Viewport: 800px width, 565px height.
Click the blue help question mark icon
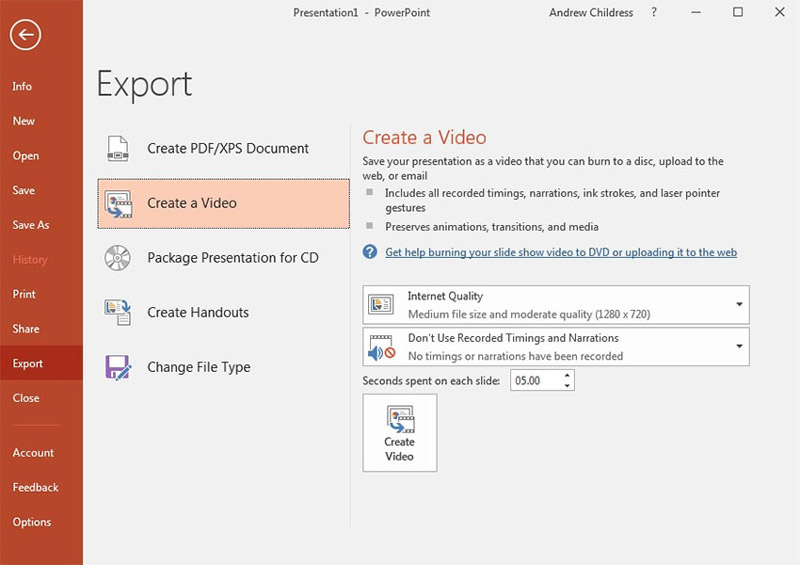pyautogui.click(x=370, y=252)
